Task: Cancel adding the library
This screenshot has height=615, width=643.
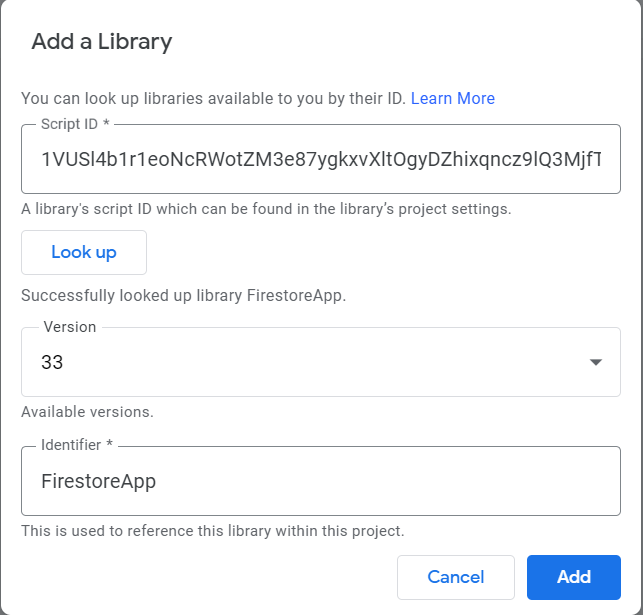Action: [455, 577]
